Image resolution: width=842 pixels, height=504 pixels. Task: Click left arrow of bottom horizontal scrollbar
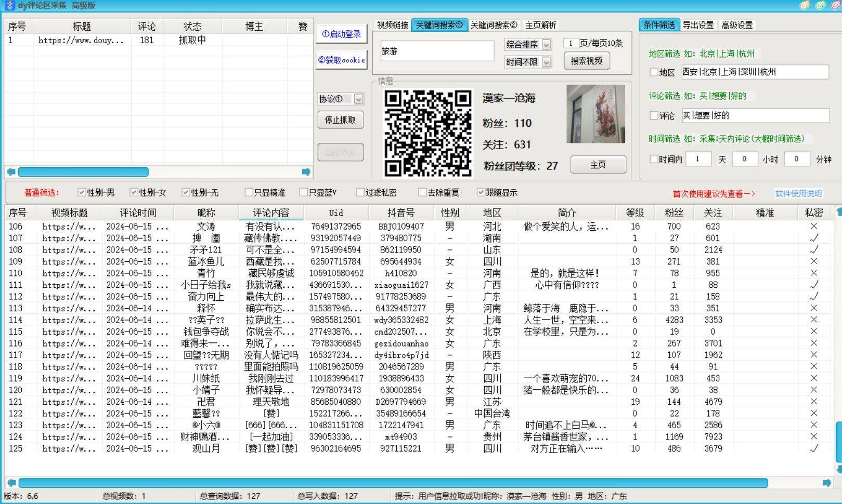pyautogui.click(x=11, y=483)
